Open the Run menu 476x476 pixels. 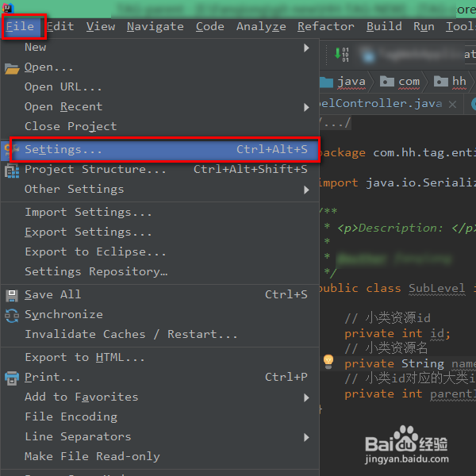(424, 27)
